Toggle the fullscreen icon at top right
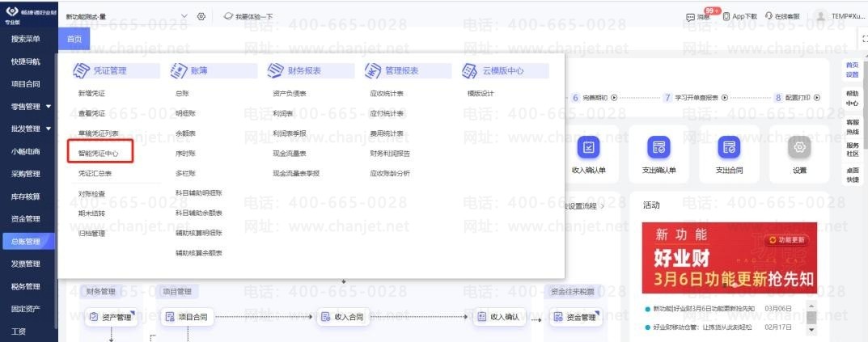The height and width of the screenshot is (342, 868). coord(865,38)
